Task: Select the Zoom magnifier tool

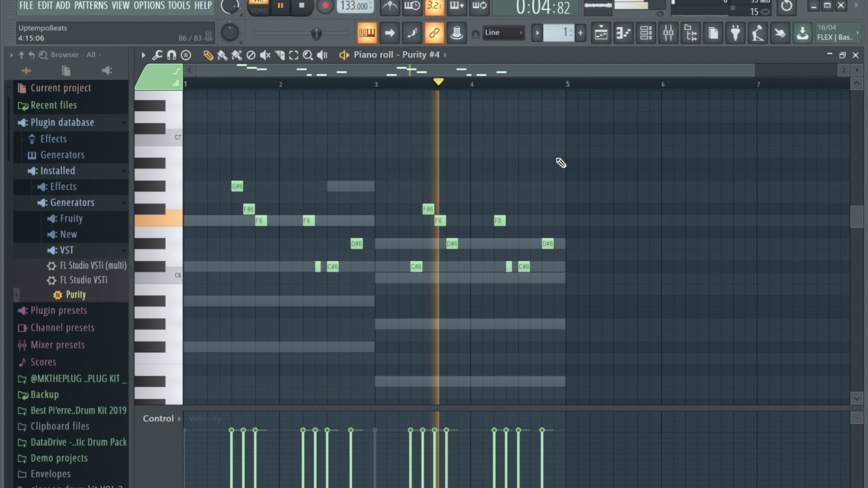Action: [308, 55]
